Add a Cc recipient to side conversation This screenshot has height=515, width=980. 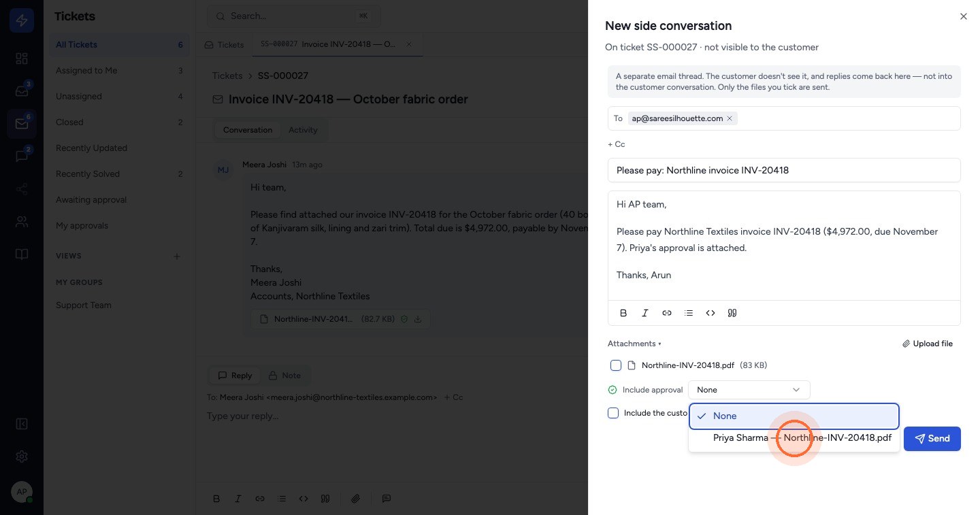[617, 144]
